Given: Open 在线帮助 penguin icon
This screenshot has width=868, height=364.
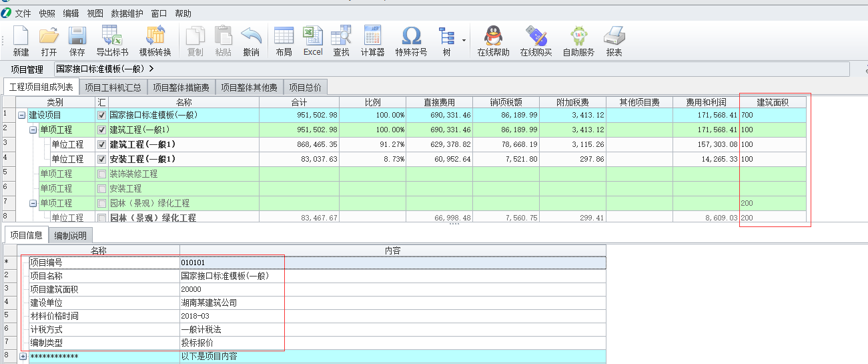Looking at the screenshot, I should coord(493,36).
